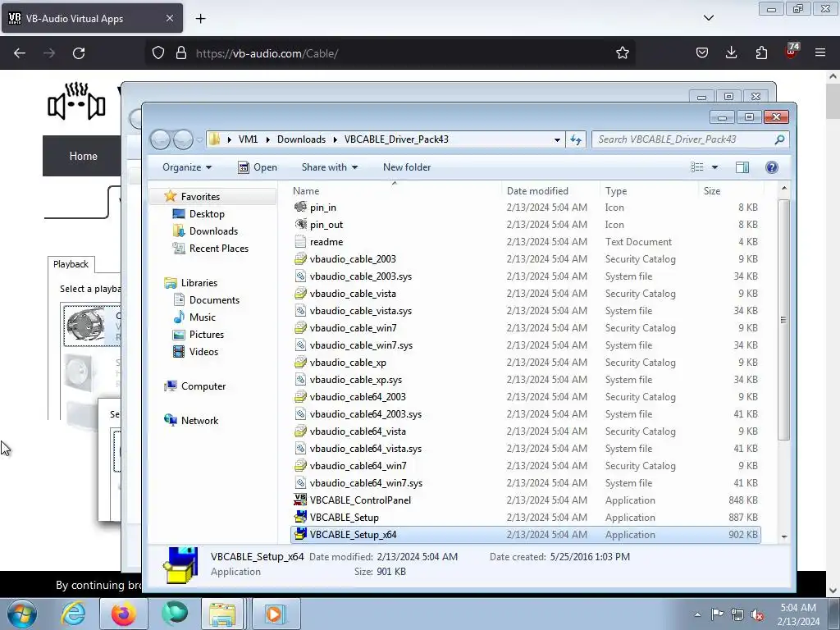Open the Share with dropdown
This screenshot has height=630, width=840.
330,167
